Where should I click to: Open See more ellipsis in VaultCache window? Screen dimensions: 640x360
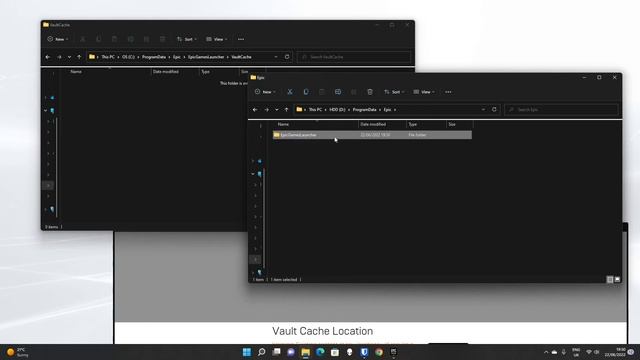coord(241,39)
